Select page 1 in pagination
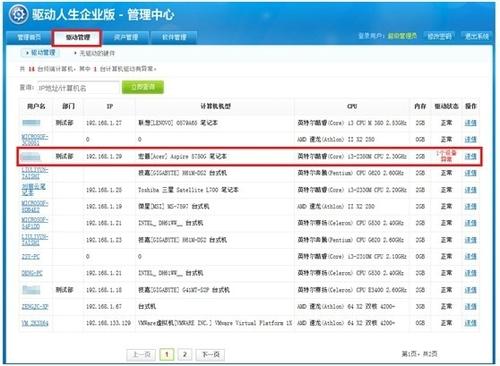Image resolution: width=500 pixels, height=366 pixels. click(x=166, y=354)
